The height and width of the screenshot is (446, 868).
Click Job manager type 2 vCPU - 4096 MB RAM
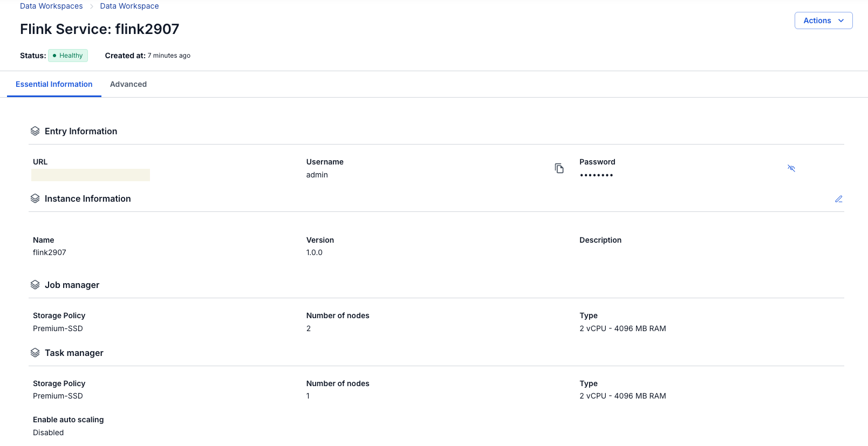pos(623,328)
